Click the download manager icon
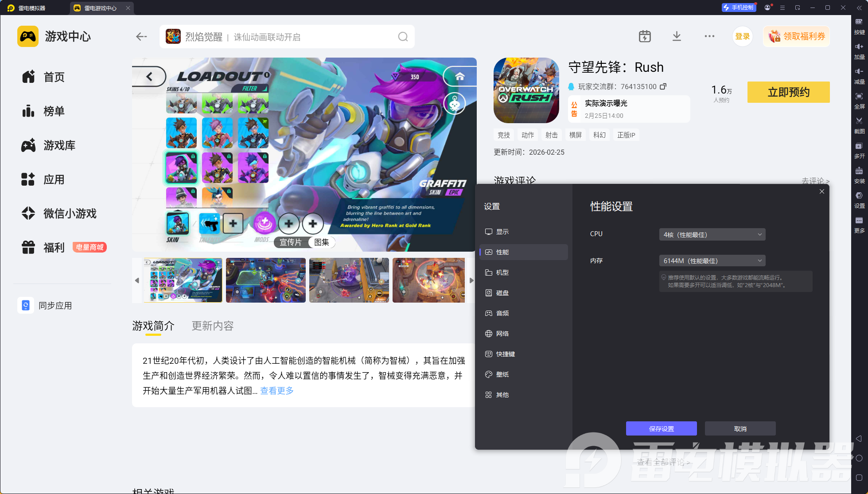Screen dimensions: 868x494 tap(677, 36)
